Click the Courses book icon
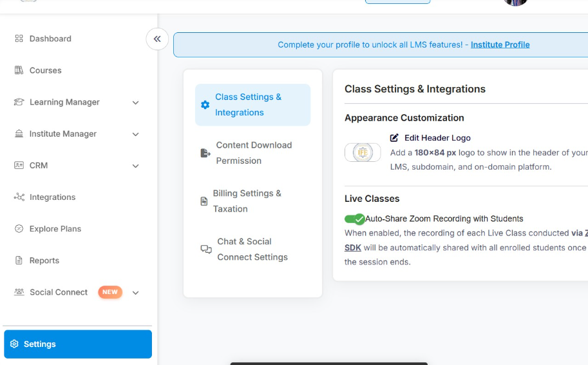The image size is (588, 365). [19, 70]
